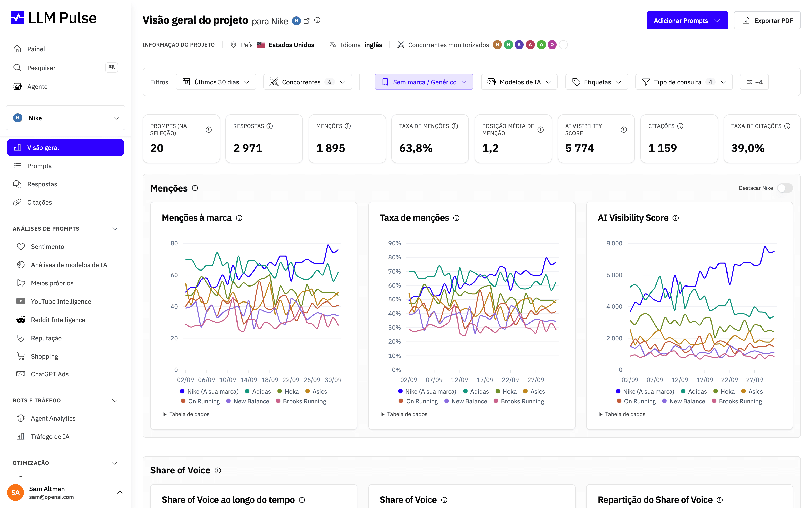Toggle Brooks Running legend in Menções à marca chart
Screen dimensions: 812x508
[301, 401]
